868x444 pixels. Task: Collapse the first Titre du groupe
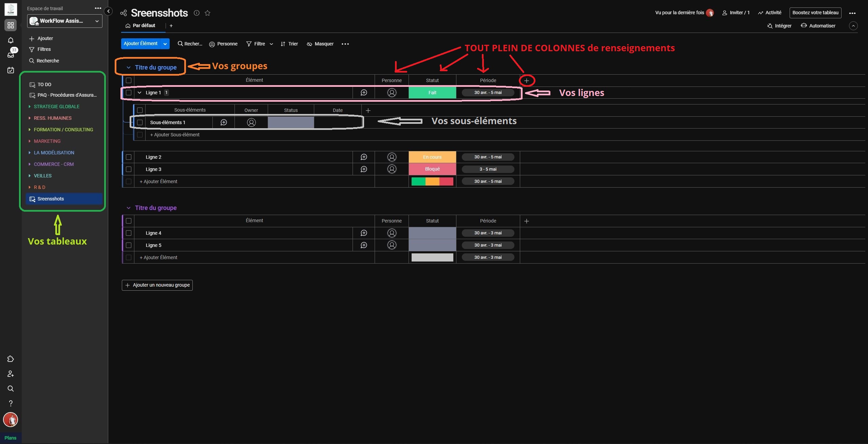[128, 67]
